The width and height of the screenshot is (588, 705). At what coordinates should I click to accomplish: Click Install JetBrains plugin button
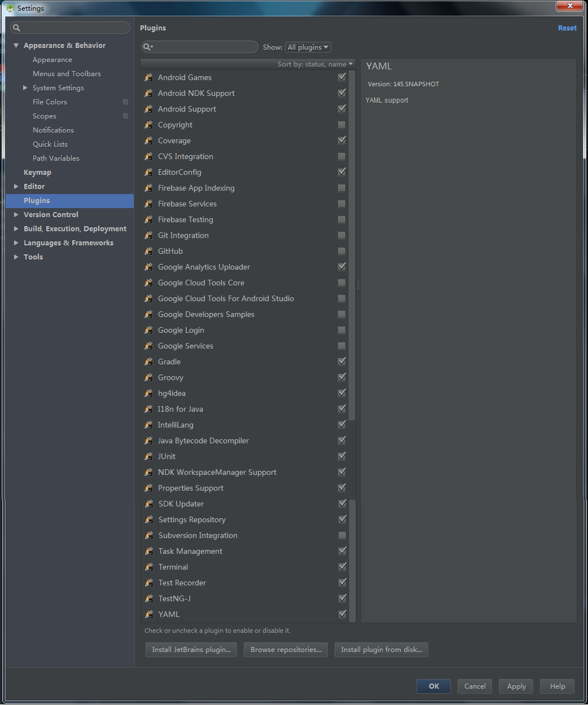[x=191, y=650]
